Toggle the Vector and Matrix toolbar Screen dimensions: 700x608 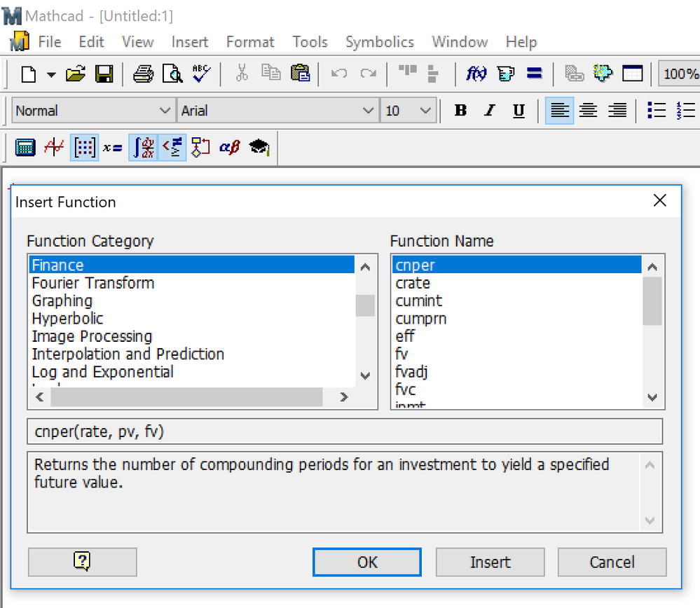pos(84,147)
